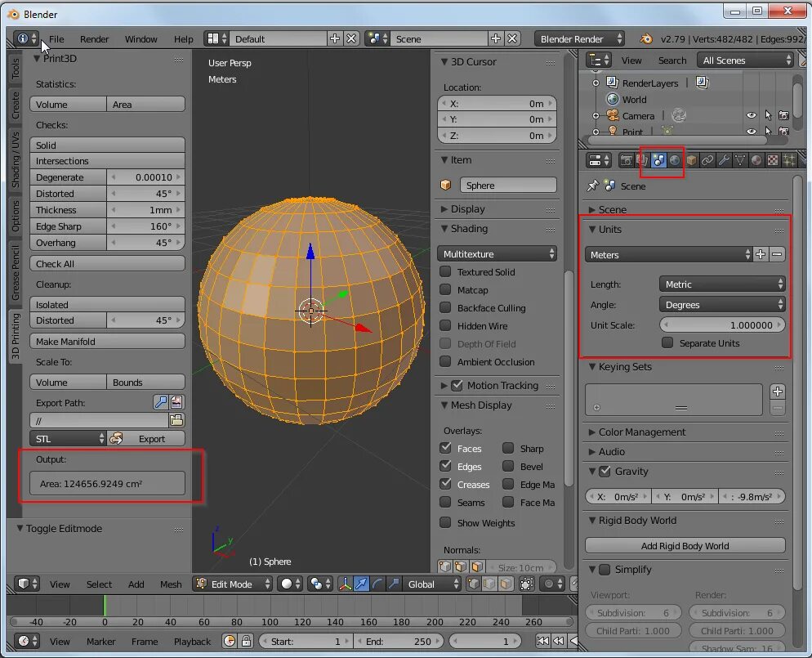Click the Unit Scale value slider
The image size is (812, 658).
[x=722, y=325]
